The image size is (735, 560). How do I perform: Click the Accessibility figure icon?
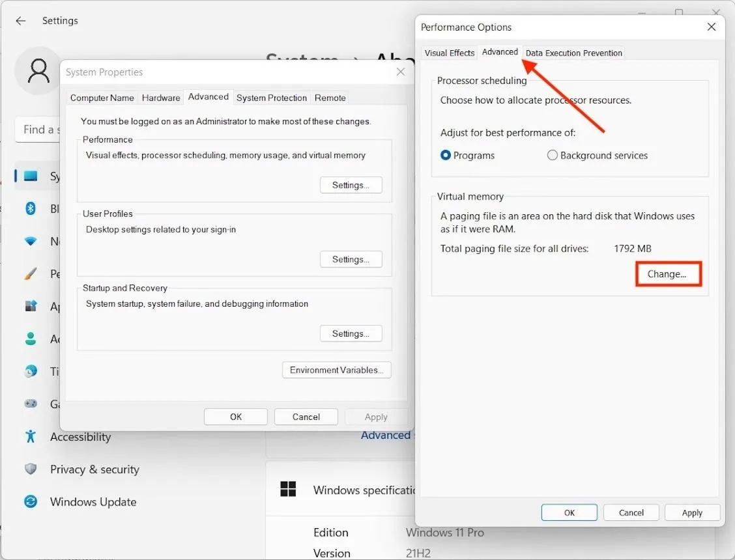click(x=31, y=436)
